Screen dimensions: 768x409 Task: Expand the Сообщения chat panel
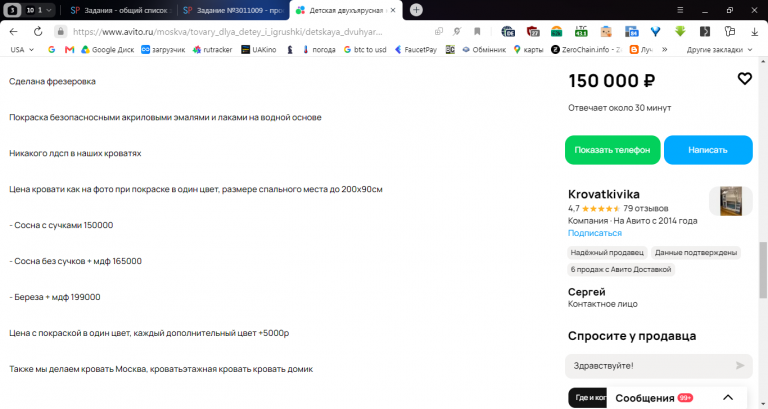pos(728,398)
